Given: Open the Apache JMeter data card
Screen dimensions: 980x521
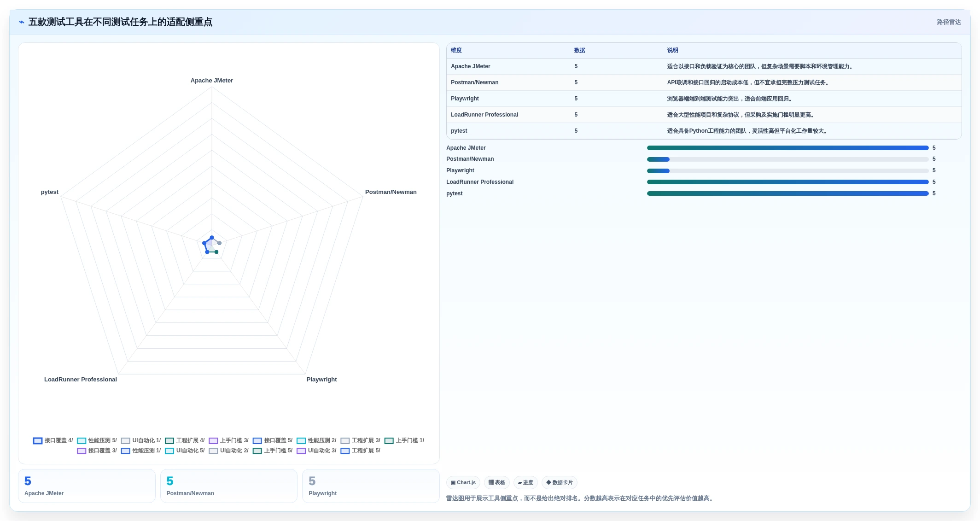Looking at the screenshot, I should pos(87,486).
